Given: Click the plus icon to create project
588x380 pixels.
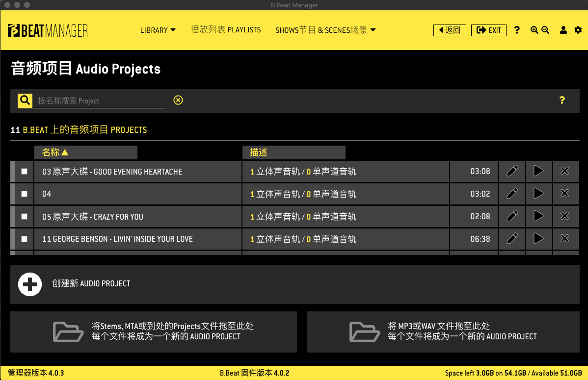Looking at the screenshot, I should (x=30, y=284).
